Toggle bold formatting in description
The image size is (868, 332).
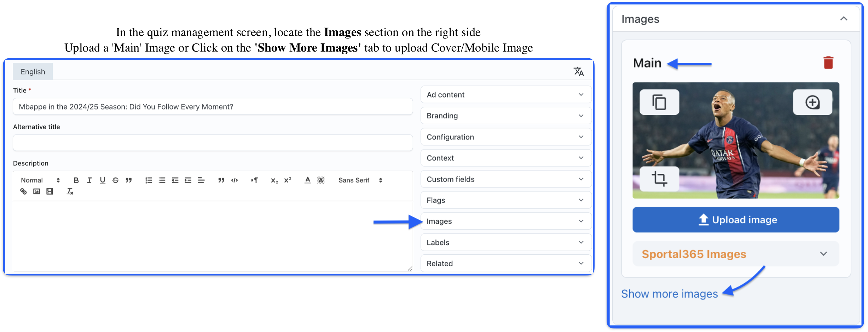click(x=76, y=180)
